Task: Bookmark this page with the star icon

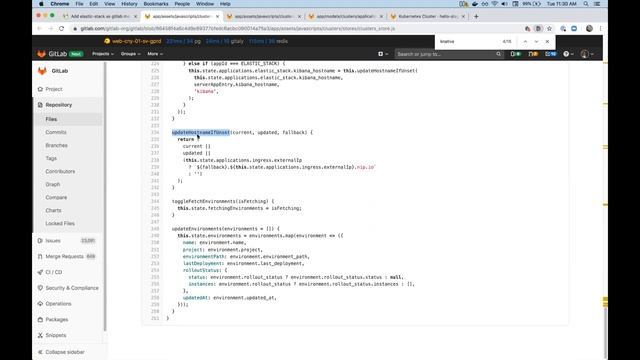Action: [x=549, y=29]
